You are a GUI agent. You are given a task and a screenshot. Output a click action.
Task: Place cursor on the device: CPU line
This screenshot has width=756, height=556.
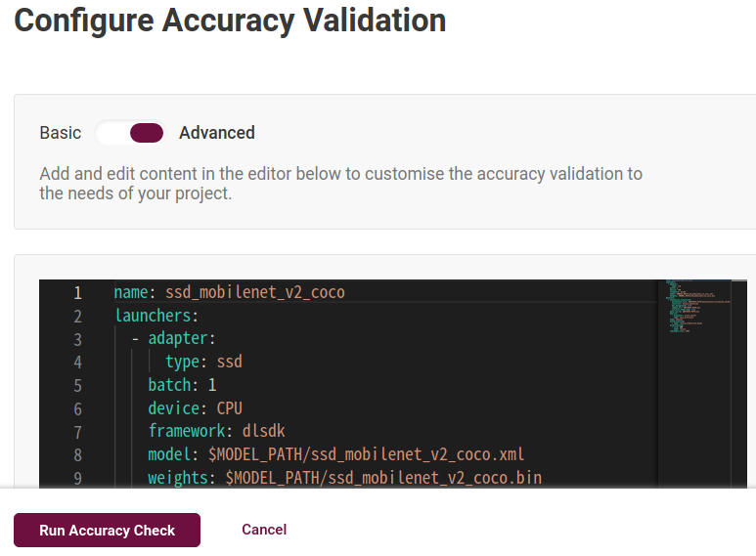(195, 408)
